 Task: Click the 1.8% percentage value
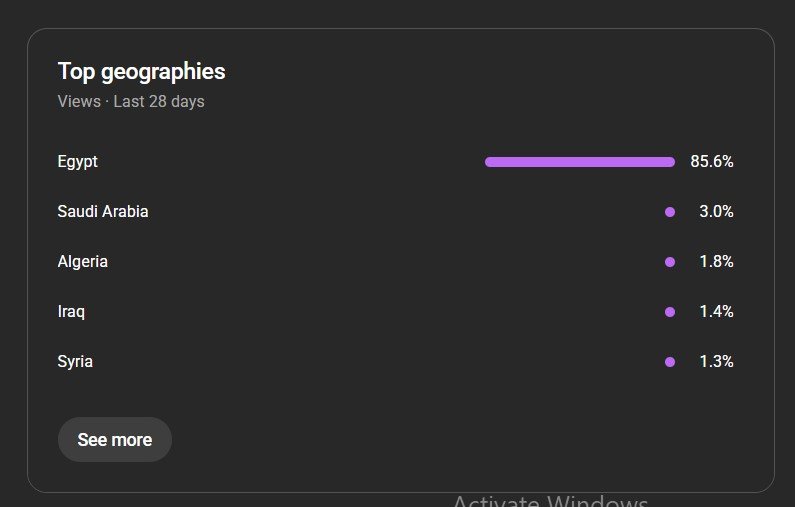[716, 262]
